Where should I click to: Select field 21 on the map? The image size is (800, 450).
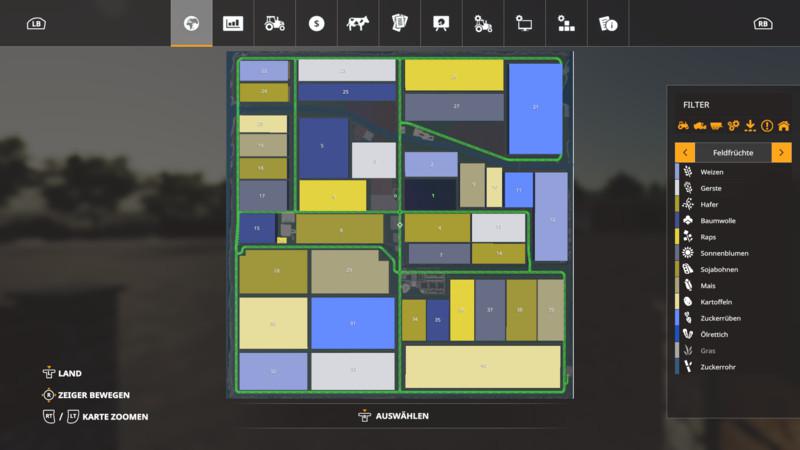(x=535, y=108)
